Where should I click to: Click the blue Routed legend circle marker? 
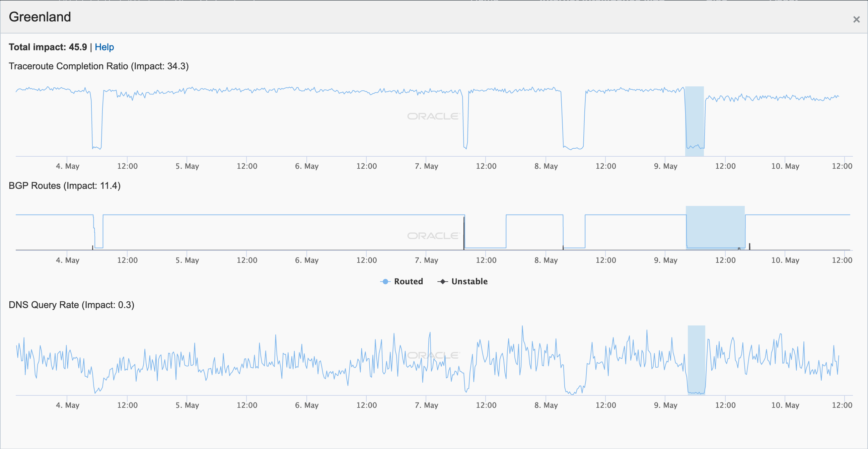385,281
